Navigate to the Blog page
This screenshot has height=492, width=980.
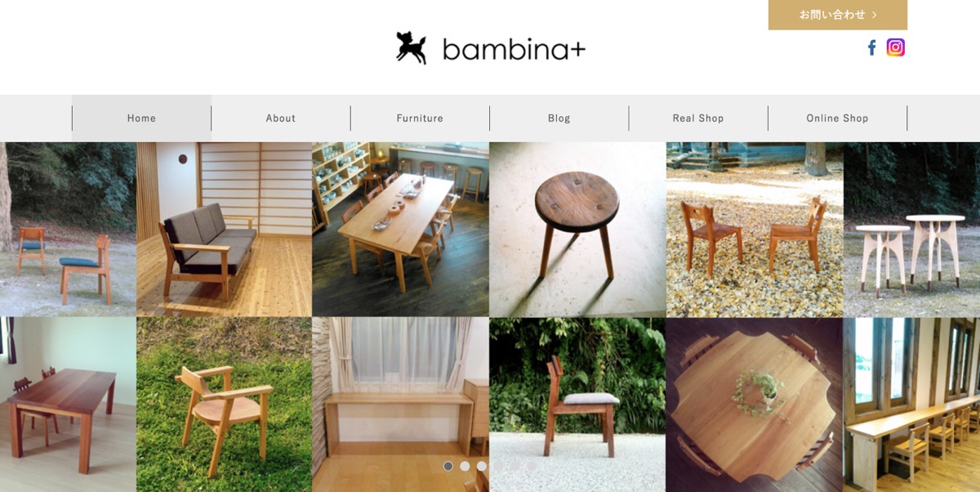point(559,118)
